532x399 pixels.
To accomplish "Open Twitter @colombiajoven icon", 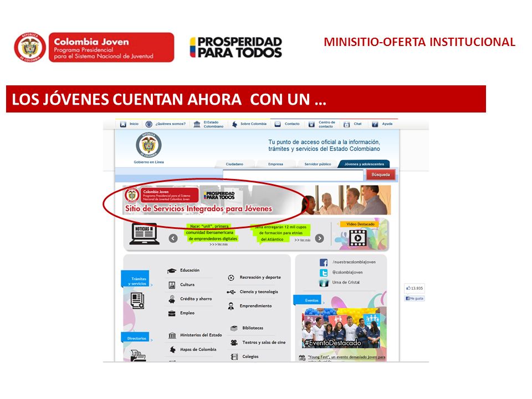I will pyautogui.click(x=324, y=273).
